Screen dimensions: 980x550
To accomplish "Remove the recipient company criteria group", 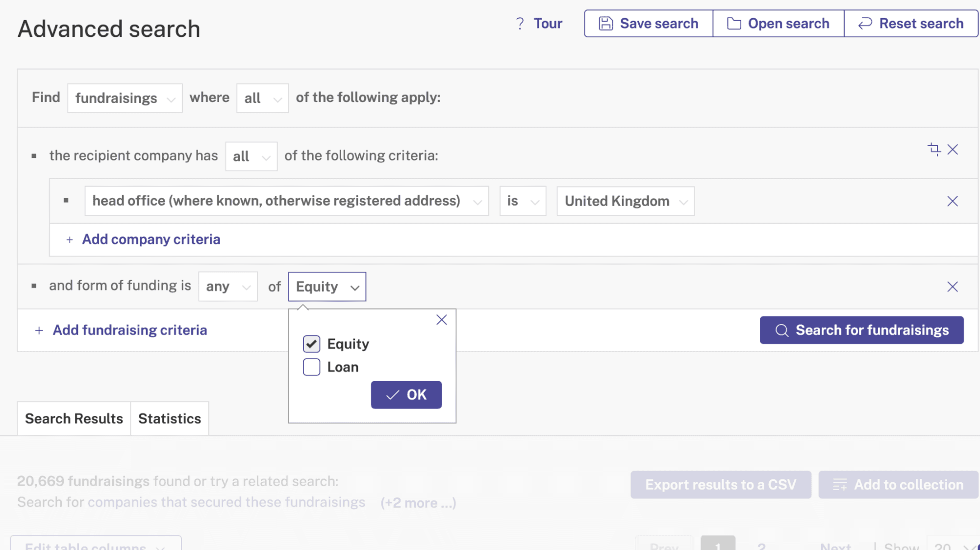I will coord(953,149).
